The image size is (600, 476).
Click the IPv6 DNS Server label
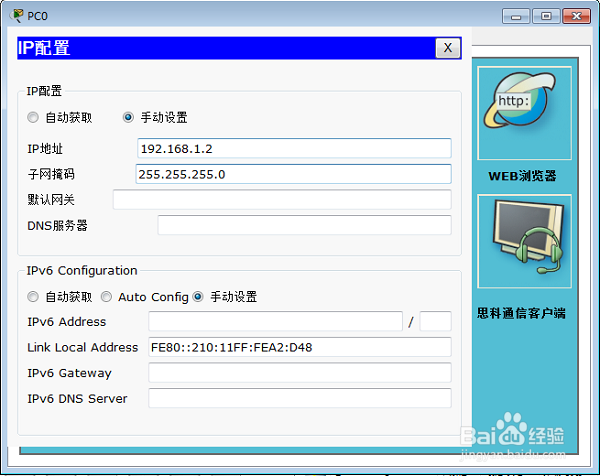[x=77, y=398]
